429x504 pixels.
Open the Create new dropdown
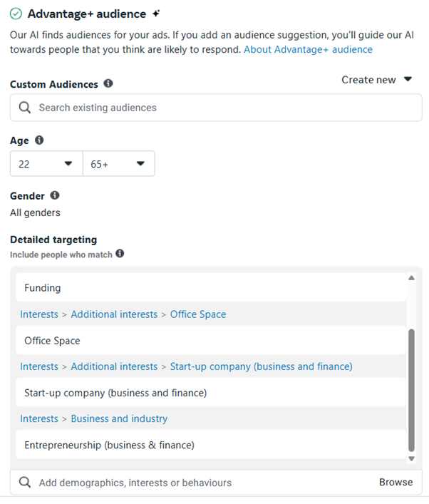[x=376, y=80]
